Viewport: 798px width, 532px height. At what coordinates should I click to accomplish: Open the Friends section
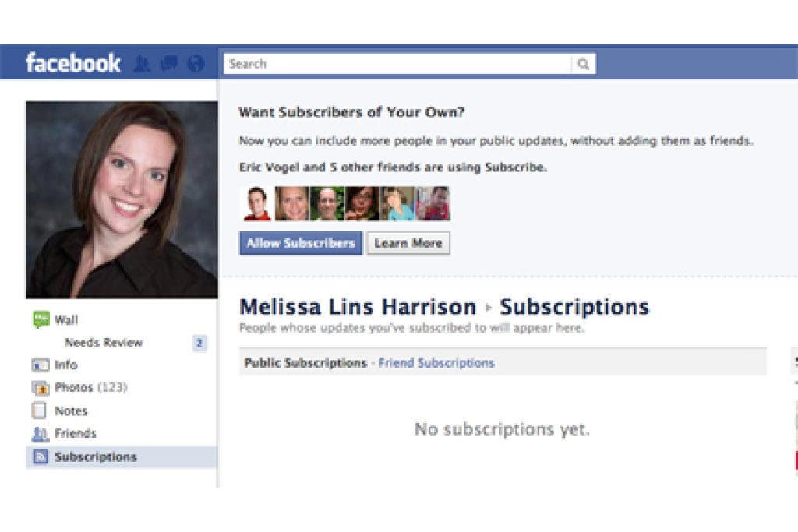point(76,433)
